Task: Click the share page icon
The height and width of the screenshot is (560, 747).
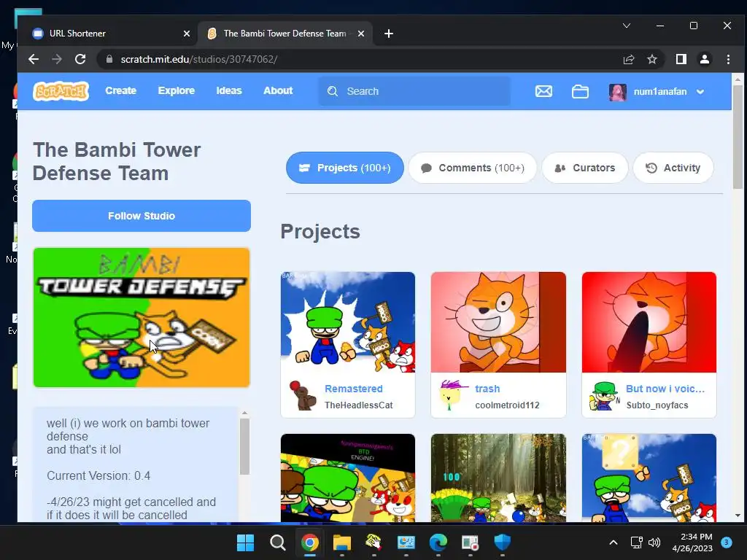Action: (629, 59)
